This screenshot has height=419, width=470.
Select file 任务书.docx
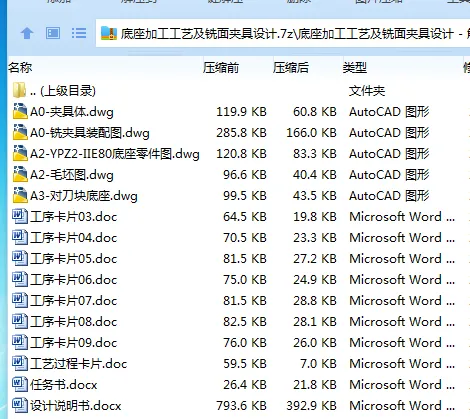click(x=64, y=385)
